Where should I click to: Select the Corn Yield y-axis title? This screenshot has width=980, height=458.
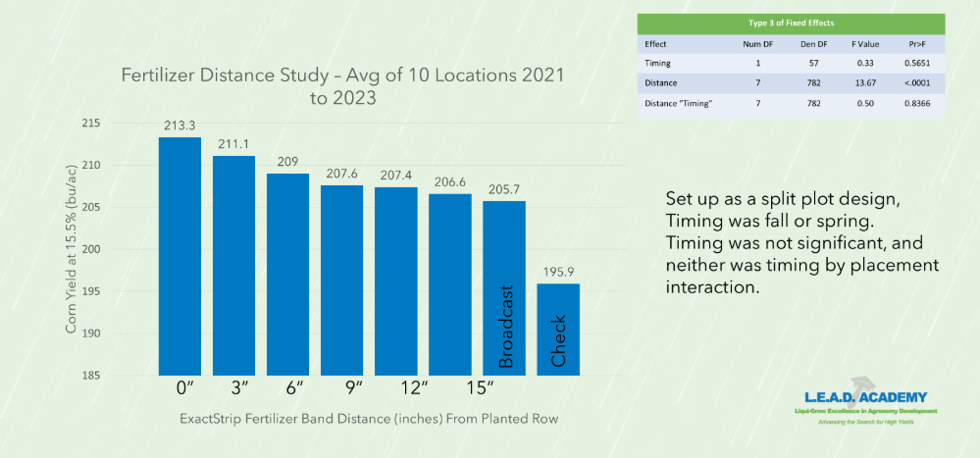point(72,249)
